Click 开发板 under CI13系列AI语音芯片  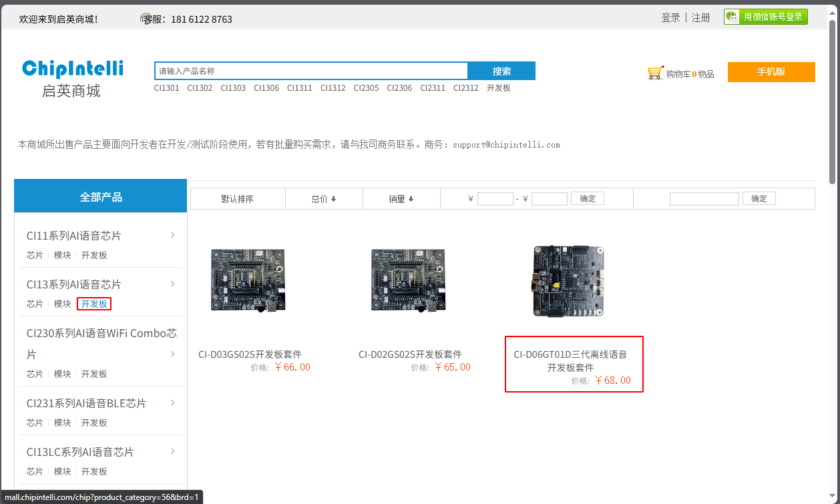[94, 304]
